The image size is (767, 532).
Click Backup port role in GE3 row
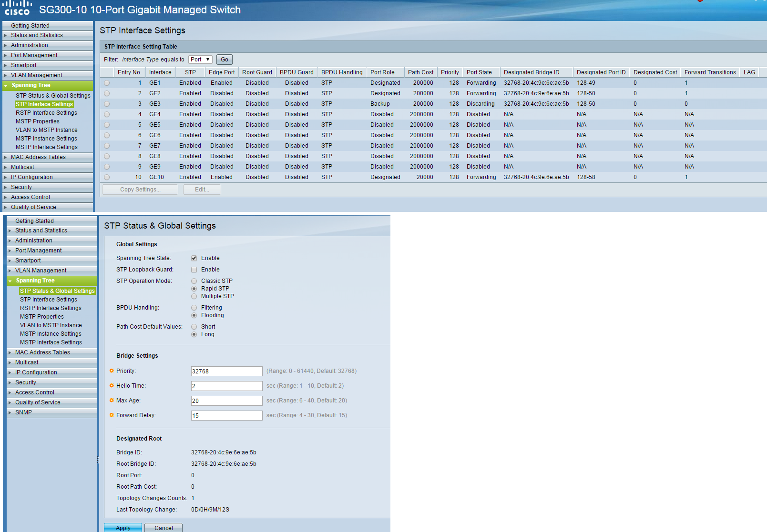pyautogui.click(x=380, y=104)
